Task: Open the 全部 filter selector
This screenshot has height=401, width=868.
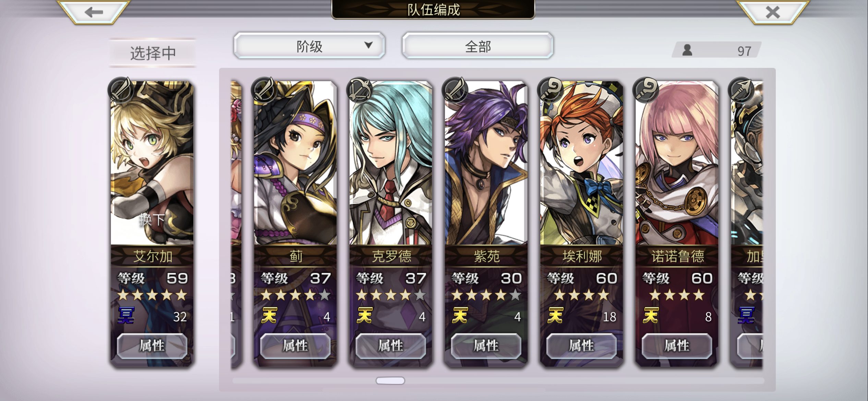Action: coord(478,46)
